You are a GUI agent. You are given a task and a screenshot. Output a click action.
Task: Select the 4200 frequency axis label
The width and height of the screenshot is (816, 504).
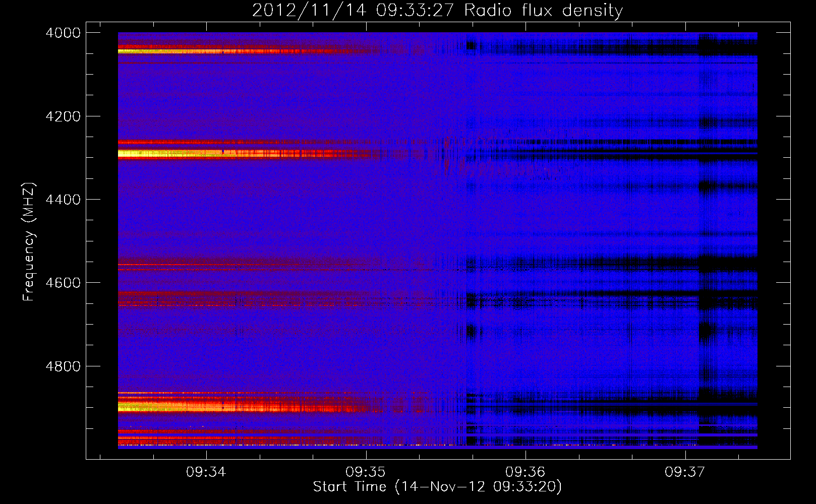pos(63,116)
